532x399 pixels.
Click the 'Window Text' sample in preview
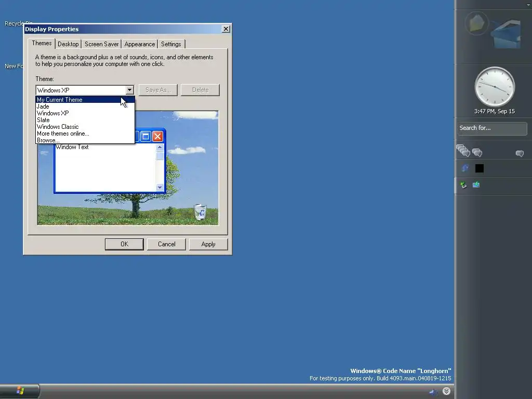pos(72,147)
